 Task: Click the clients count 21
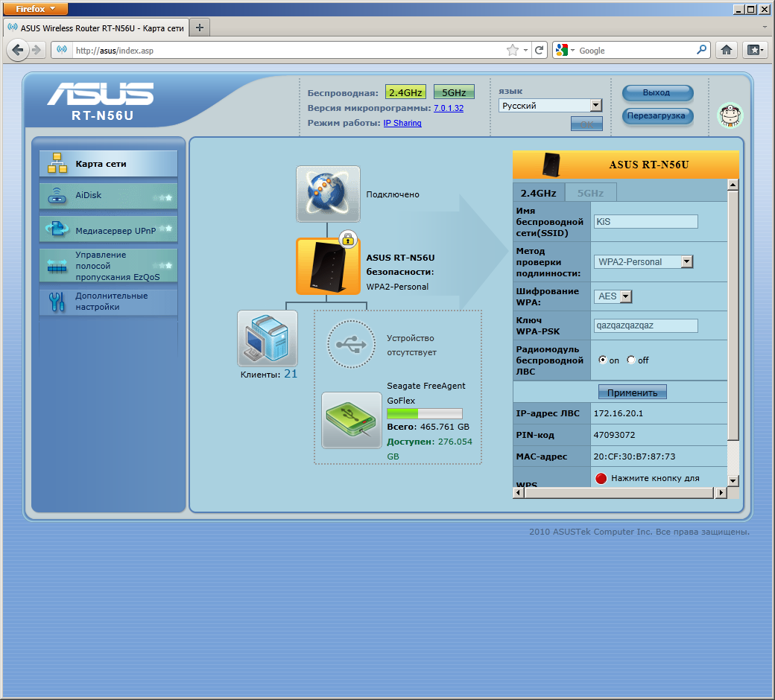291,374
